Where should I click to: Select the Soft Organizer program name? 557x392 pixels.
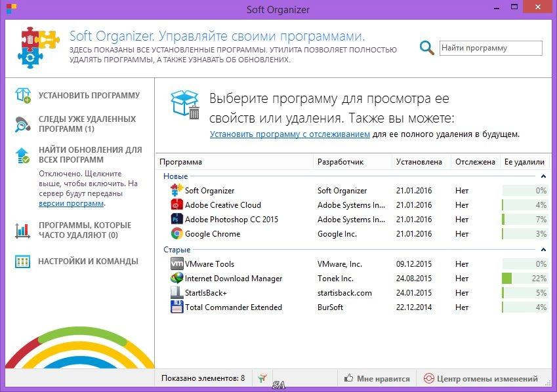pos(209,191)
